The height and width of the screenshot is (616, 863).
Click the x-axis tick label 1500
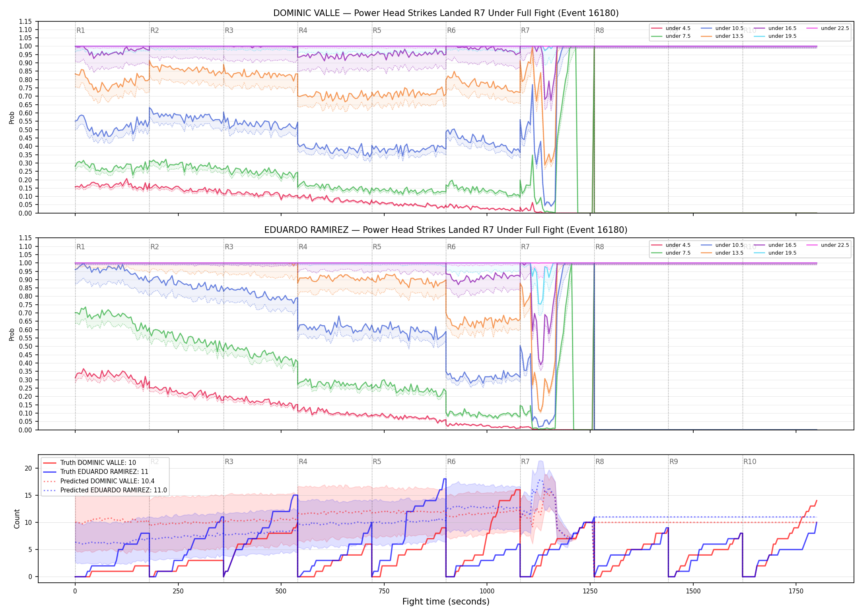point(693,591)
